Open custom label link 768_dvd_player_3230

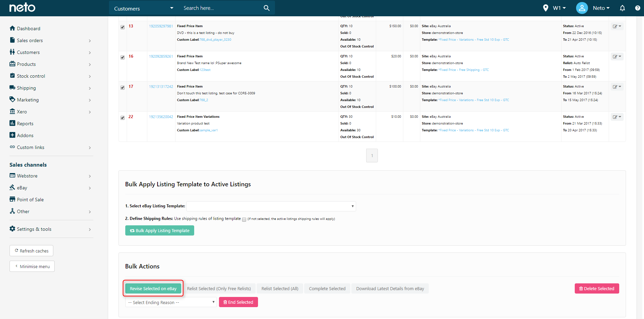click(215, 40)
